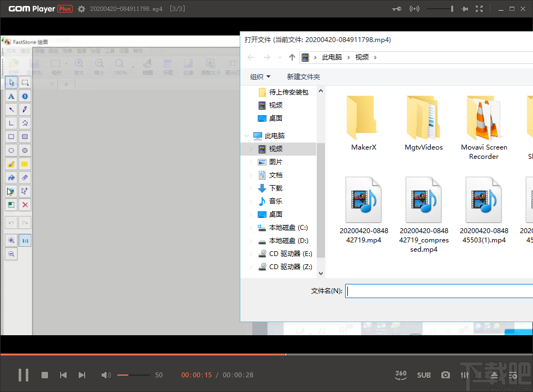Click the 360 video mode icon

coord(400,375)
